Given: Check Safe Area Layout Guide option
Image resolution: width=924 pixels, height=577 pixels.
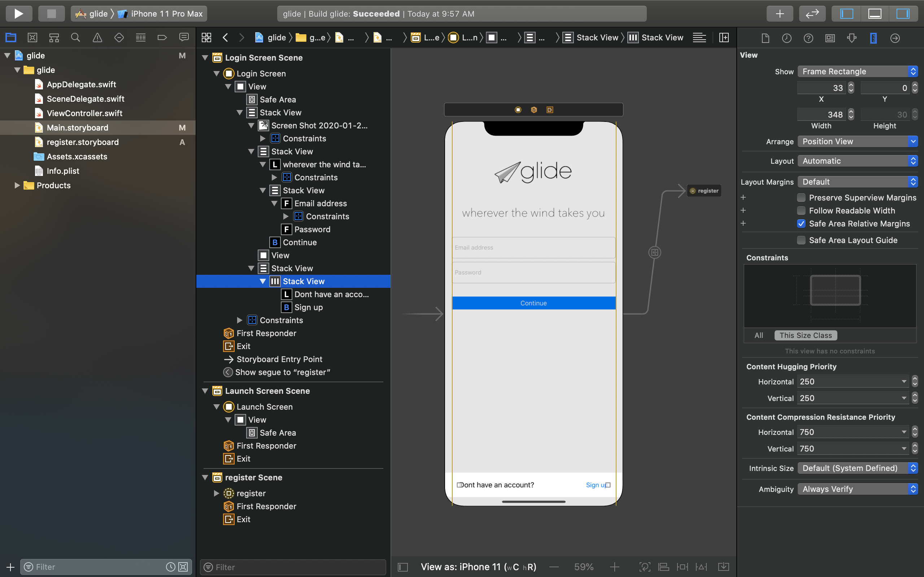Looking at the screenshot, I should point(801,240).
